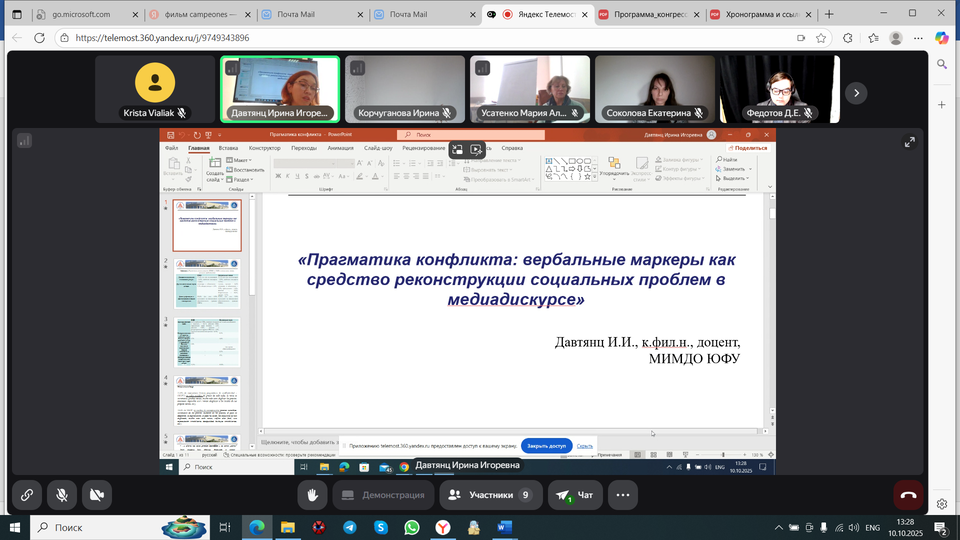Open the three-dot more options menu

(x=623, y=494)
